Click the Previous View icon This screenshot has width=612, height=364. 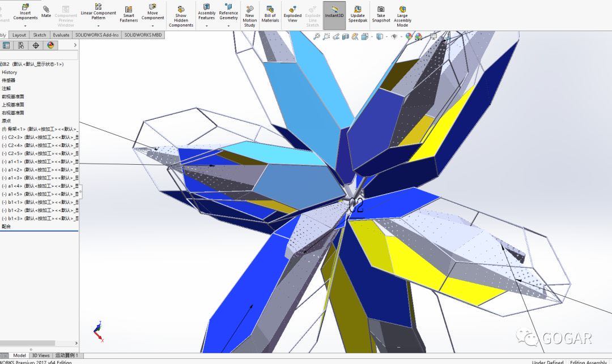coord(335,37)
